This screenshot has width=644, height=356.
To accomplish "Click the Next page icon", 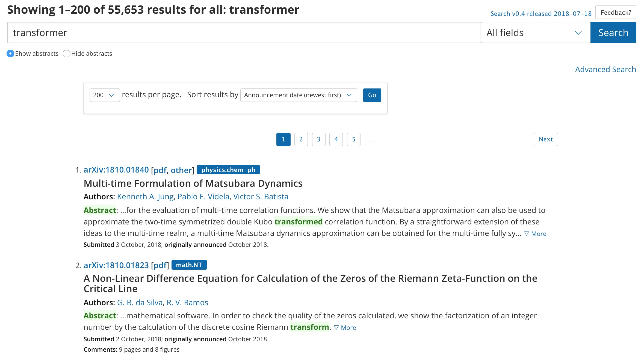I will [x=545, y=139].
